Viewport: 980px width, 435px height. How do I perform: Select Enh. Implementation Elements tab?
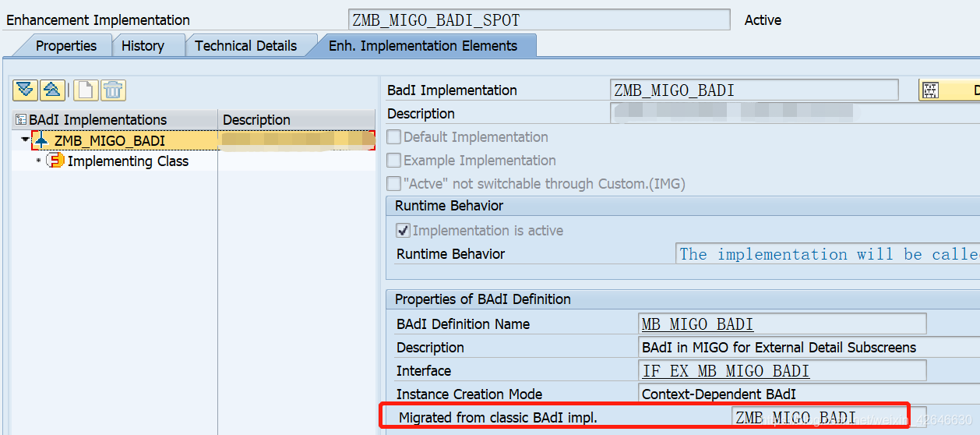(423, 46)
